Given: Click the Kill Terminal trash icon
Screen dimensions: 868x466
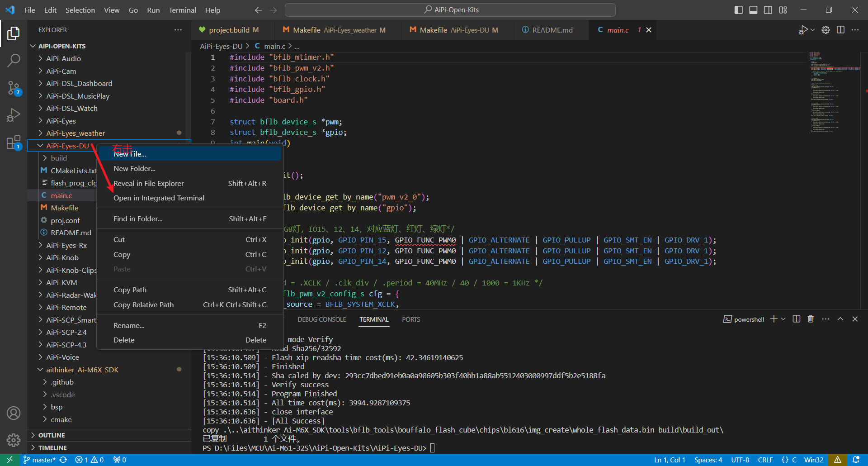Looking at the screenshot, I should pyautogui.click(x=811, y=319).
